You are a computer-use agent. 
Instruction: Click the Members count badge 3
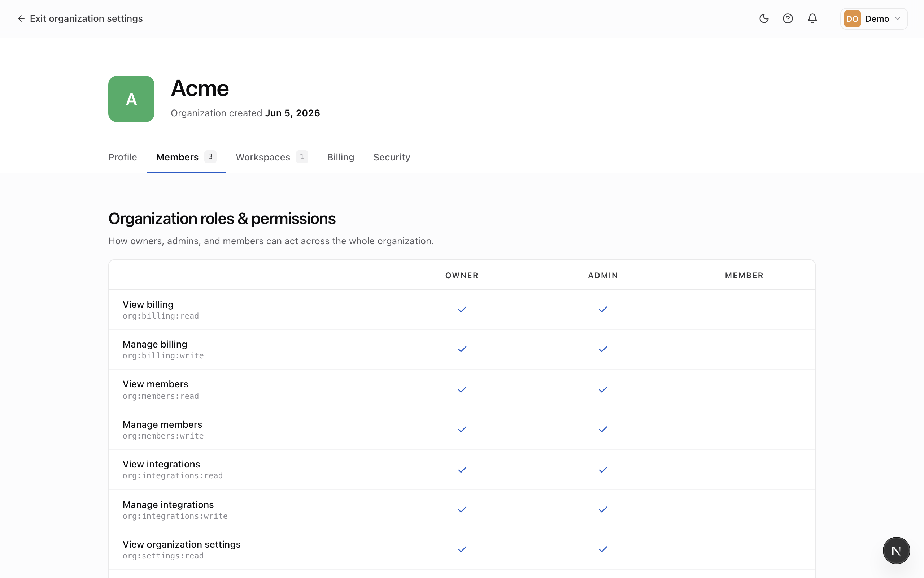click(x=210, y=157)
